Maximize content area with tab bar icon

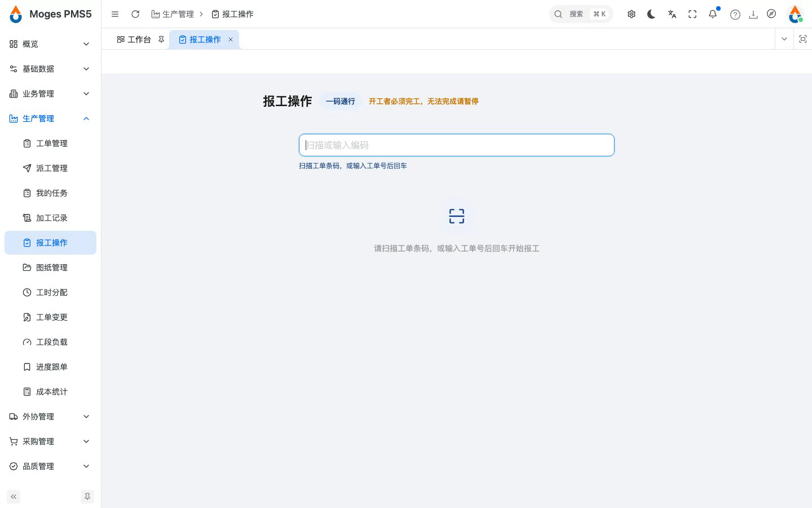pyautogui.click(x=803, y=39)
